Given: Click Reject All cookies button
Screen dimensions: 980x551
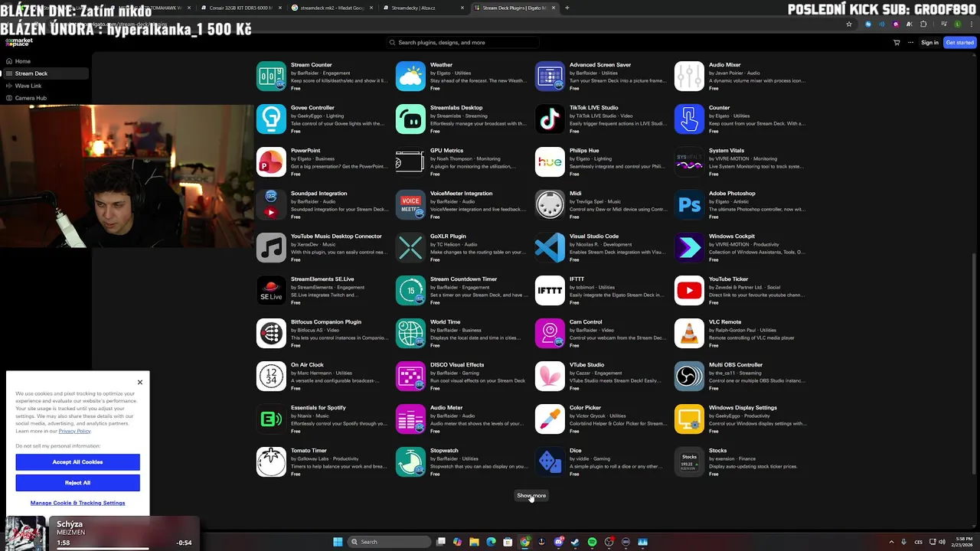Looking at the screenshot, I should (77, 483).
